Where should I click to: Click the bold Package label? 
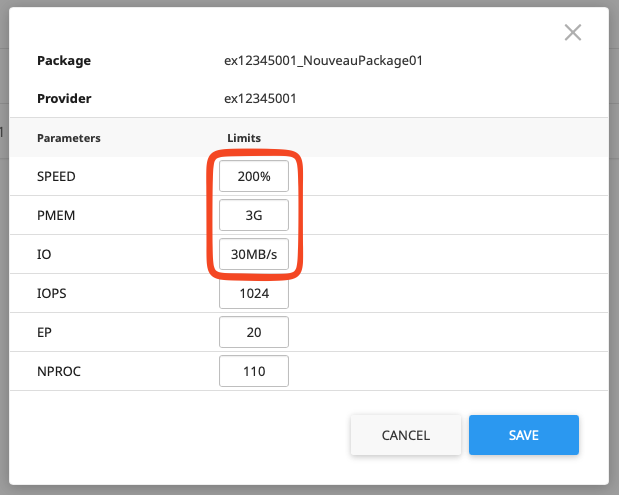coord(64,61)
